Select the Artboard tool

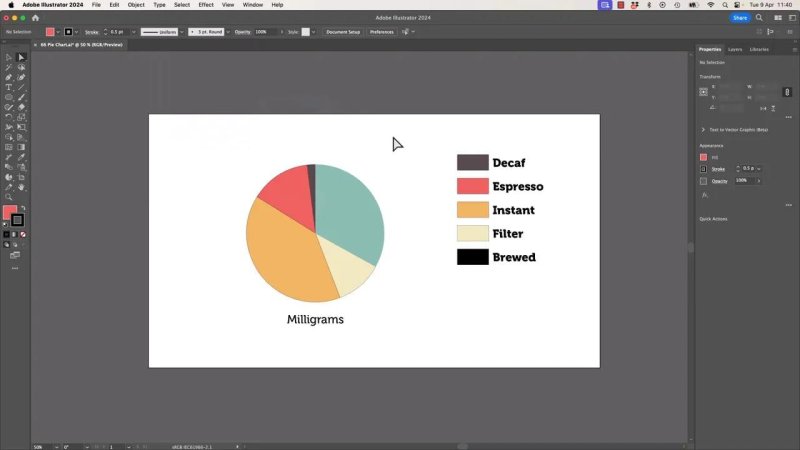tap(21, 177)
